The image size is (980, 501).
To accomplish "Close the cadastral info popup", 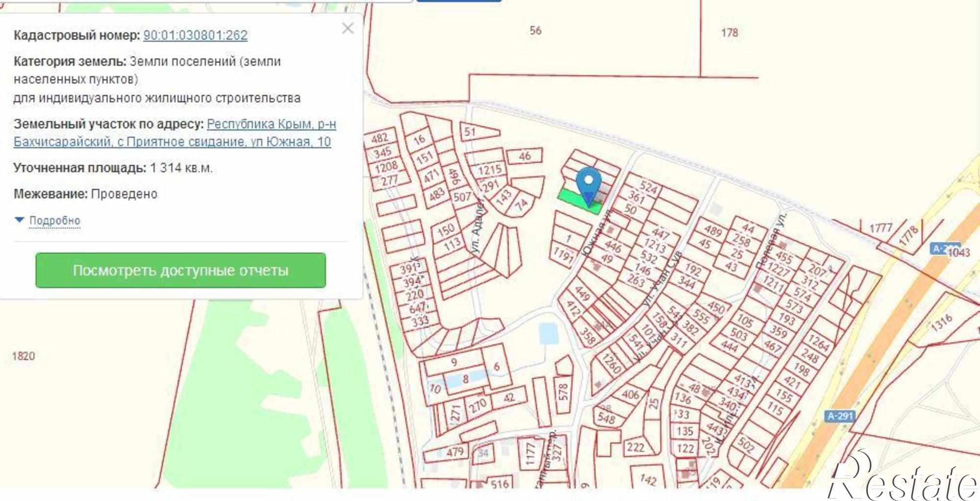I will (x=347, y=28).
